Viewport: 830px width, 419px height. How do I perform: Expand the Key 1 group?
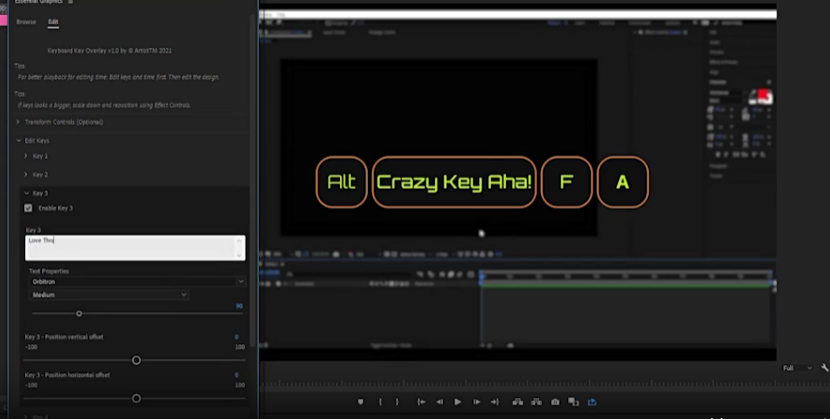(x=26, y=156)
